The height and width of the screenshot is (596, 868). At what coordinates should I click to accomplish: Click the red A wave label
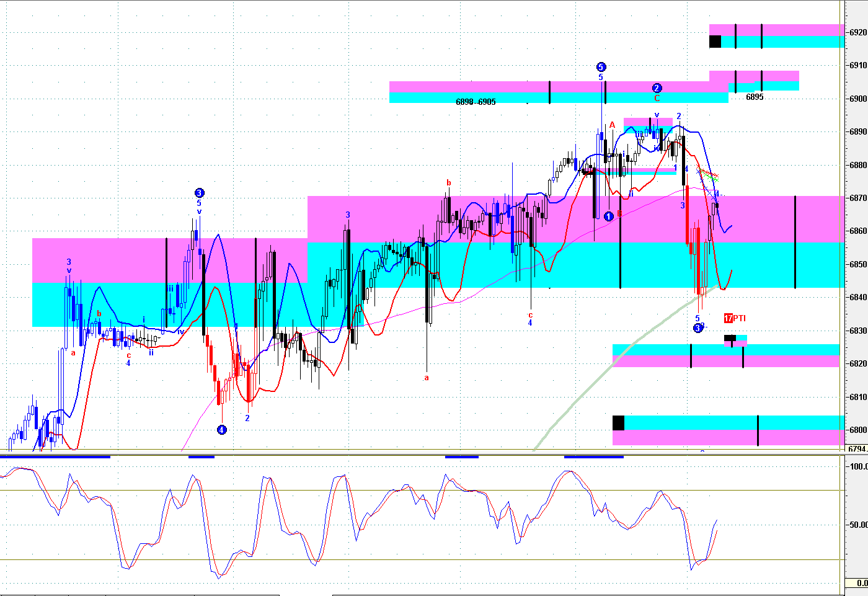pyautogui.click(x=612, y=125)
